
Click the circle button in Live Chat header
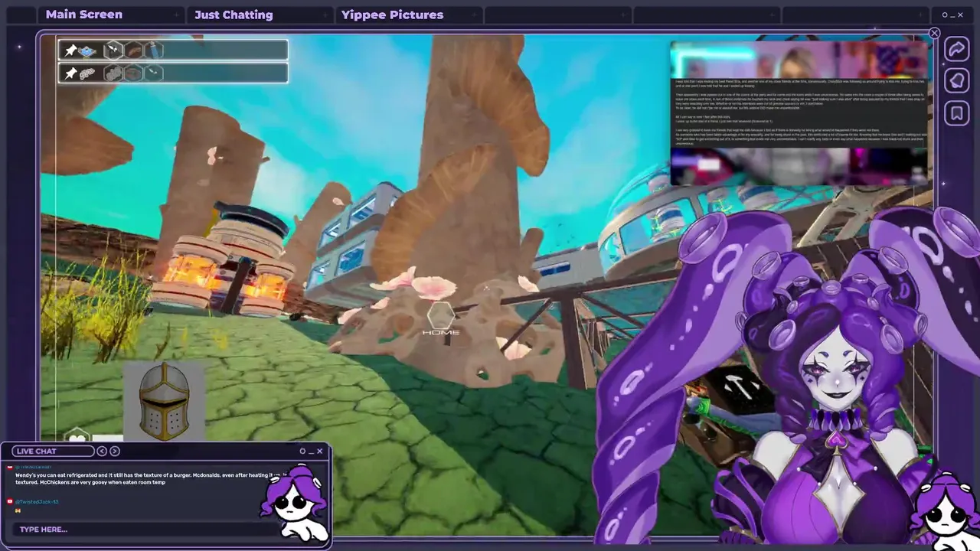pos(302,451)
